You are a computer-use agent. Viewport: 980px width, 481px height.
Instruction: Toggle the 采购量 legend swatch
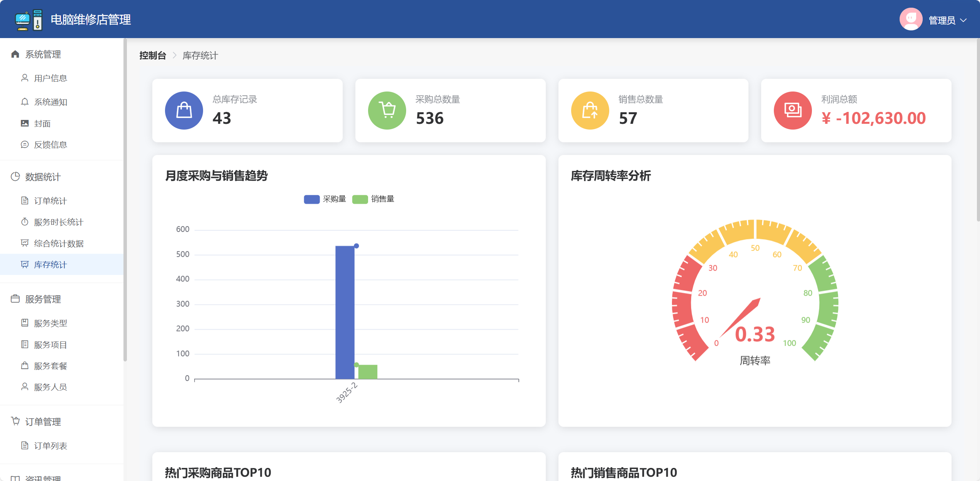[312, 199]
